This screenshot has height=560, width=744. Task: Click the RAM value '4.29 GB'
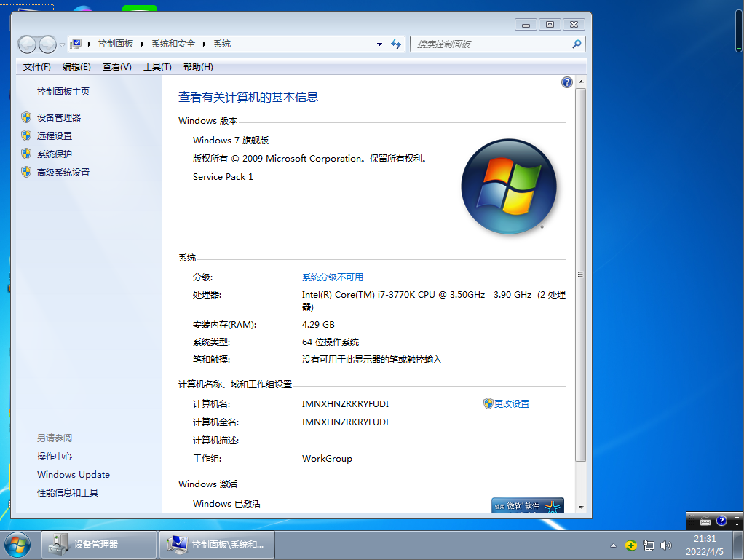pos(318,325)
